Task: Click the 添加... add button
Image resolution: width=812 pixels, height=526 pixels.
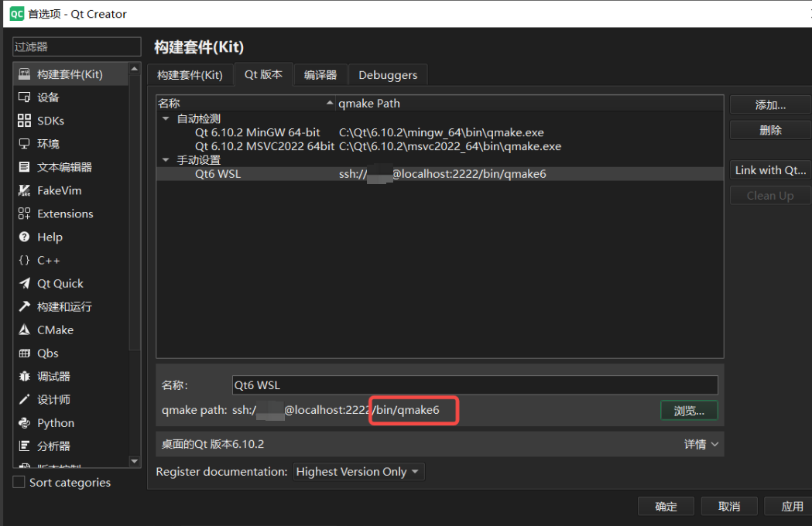Action: (x=770, y=105)
